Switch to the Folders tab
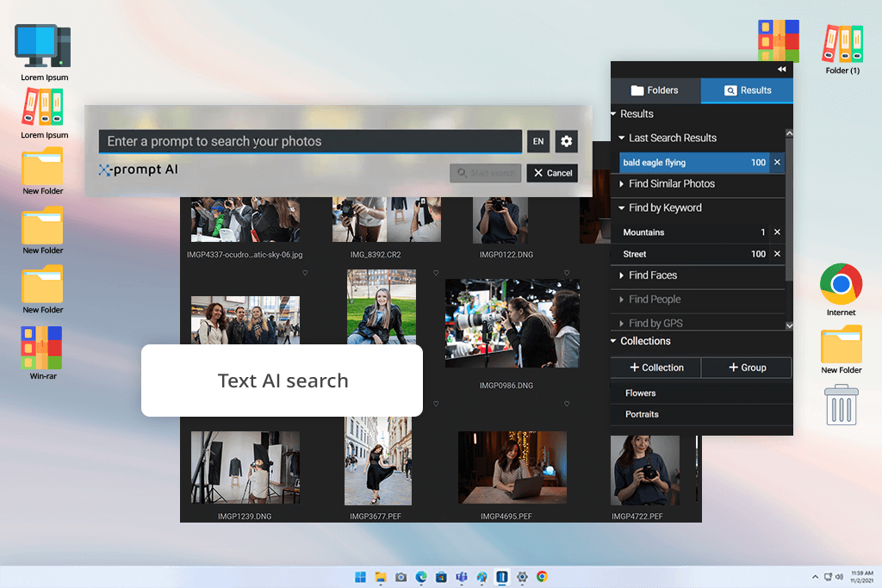882x588 pixels. [x=655, y=90]
